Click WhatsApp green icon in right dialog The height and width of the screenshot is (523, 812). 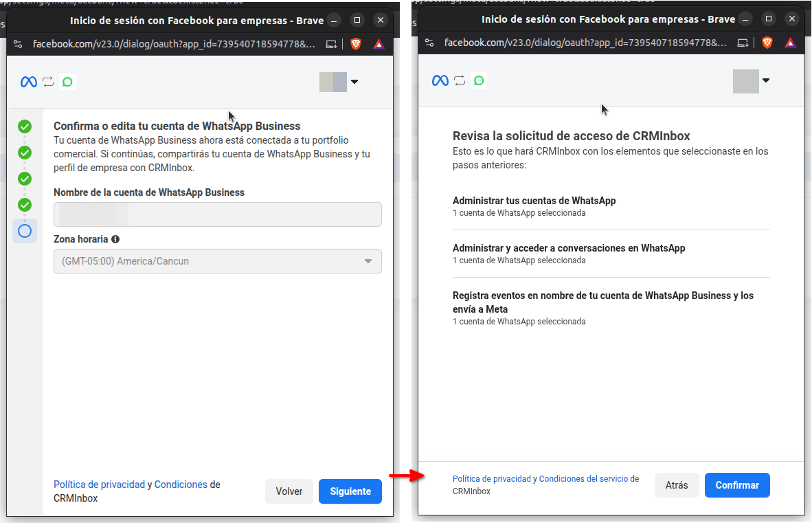(x=479, y=80)
